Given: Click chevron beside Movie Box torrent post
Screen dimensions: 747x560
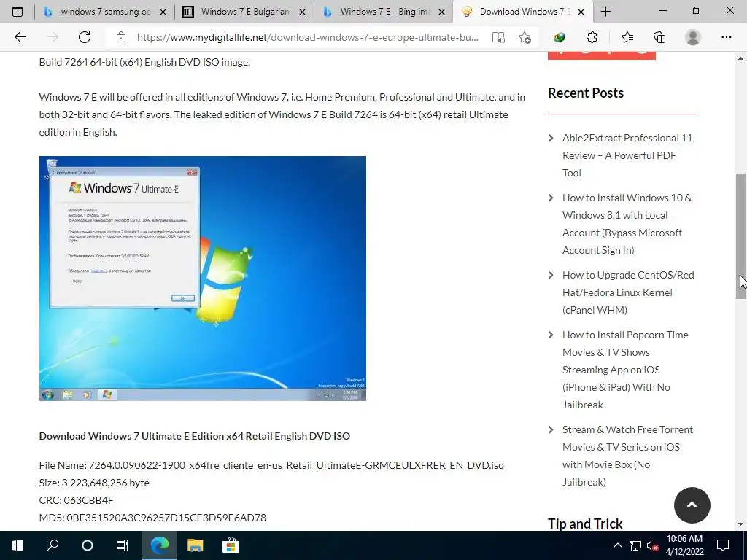Looking at the screenshot, I should coord(551,429).
